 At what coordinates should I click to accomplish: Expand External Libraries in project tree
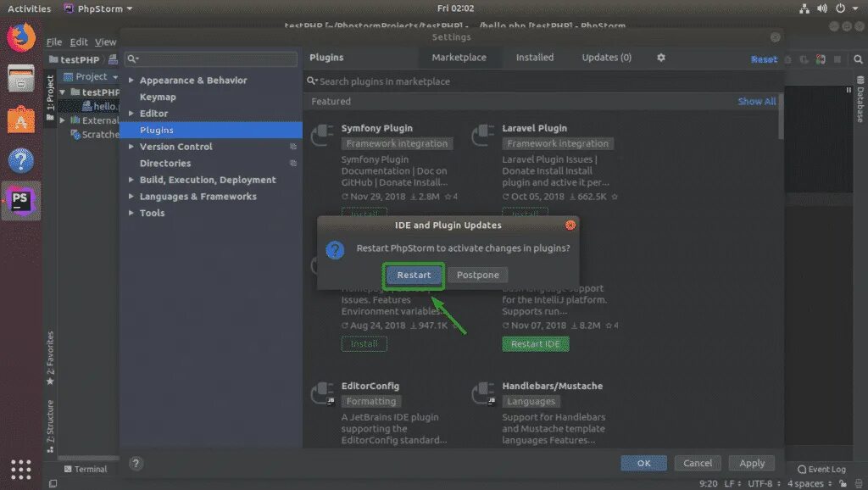click(63, 120)
